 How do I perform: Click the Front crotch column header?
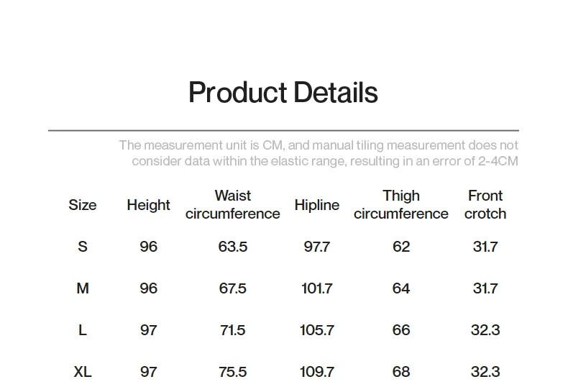point(485,205)
